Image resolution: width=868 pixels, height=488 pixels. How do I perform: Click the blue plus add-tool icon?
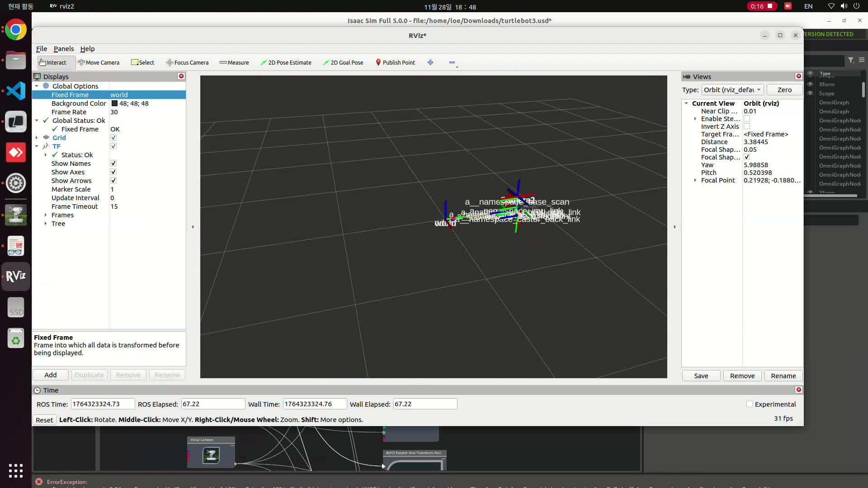(430, 62)
